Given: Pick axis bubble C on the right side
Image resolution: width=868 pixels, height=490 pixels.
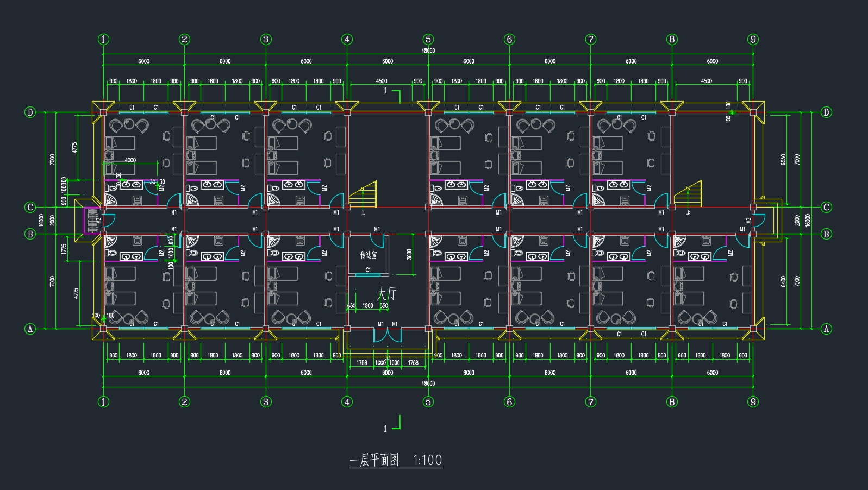Looking at the screenshot, I should (826, 207).
